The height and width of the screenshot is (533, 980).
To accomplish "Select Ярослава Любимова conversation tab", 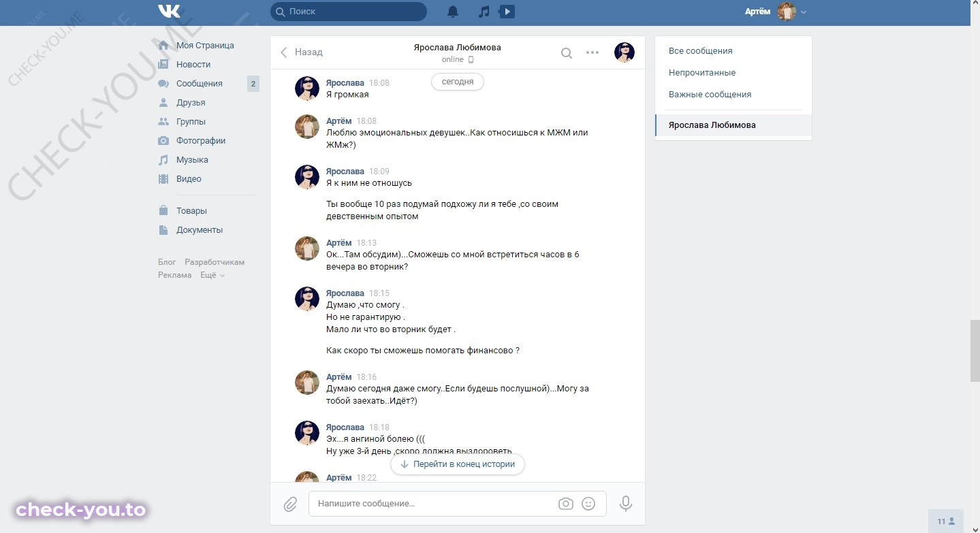I will (733, 125).
